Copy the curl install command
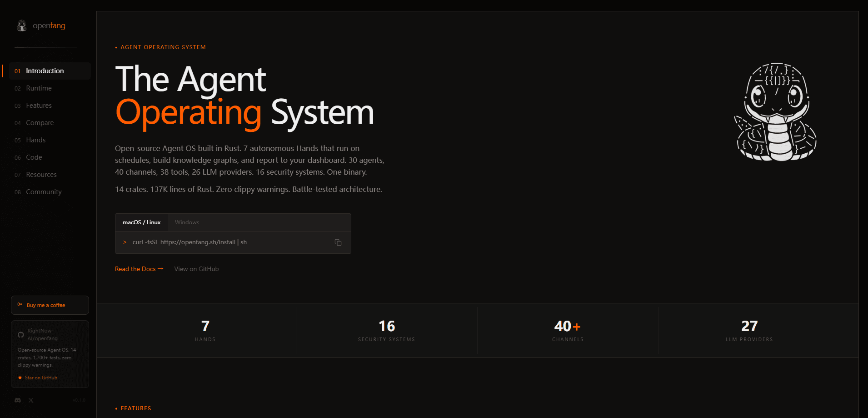 click(x=338, y=242)
